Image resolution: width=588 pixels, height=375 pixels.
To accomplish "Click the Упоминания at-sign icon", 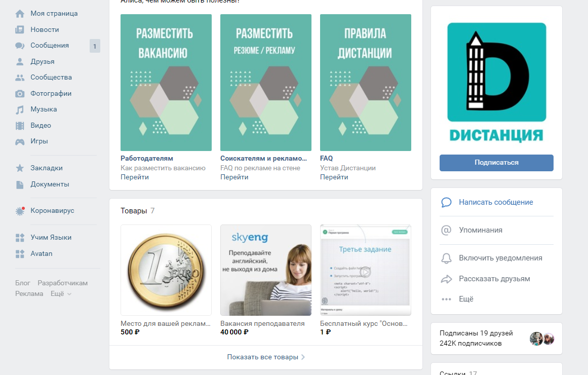I will [446, 230].
